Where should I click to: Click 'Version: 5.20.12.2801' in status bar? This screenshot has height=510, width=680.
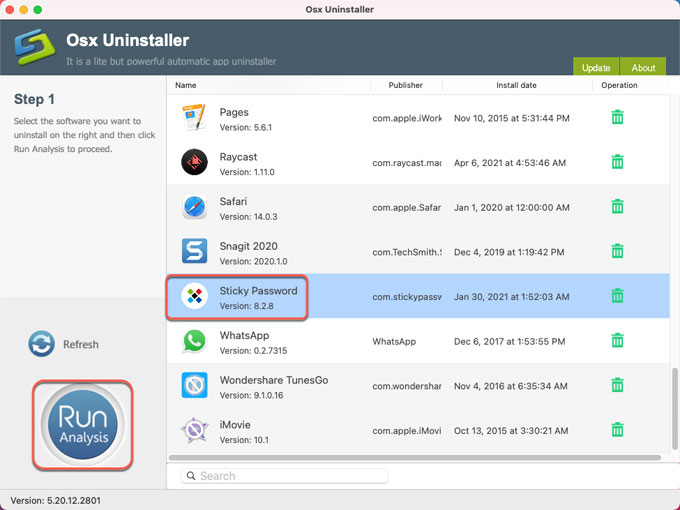point(56,500)
